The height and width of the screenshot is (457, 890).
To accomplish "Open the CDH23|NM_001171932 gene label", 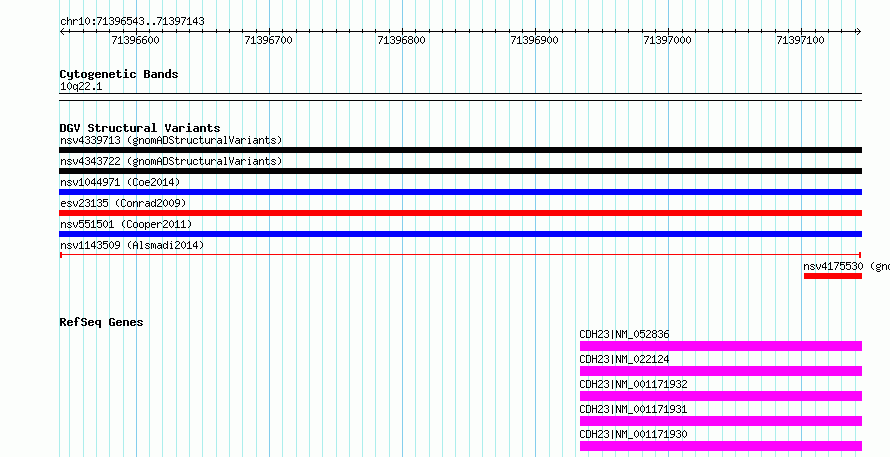I will [633, 384].
